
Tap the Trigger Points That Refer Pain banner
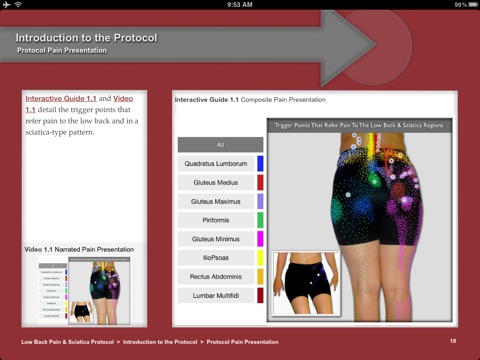point(359,125)
